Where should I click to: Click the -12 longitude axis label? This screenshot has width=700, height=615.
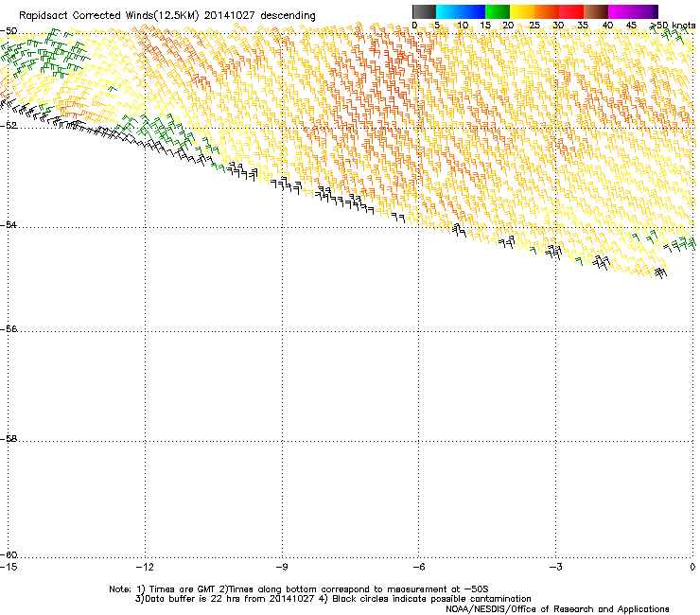click(145, 567)
